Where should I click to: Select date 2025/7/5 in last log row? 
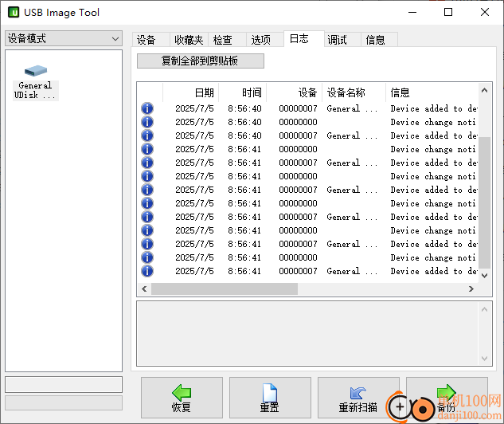pos(194,271)
